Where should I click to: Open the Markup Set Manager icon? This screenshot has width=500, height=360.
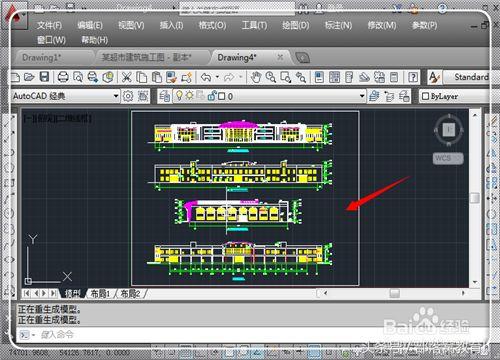[x=379, y=77]
